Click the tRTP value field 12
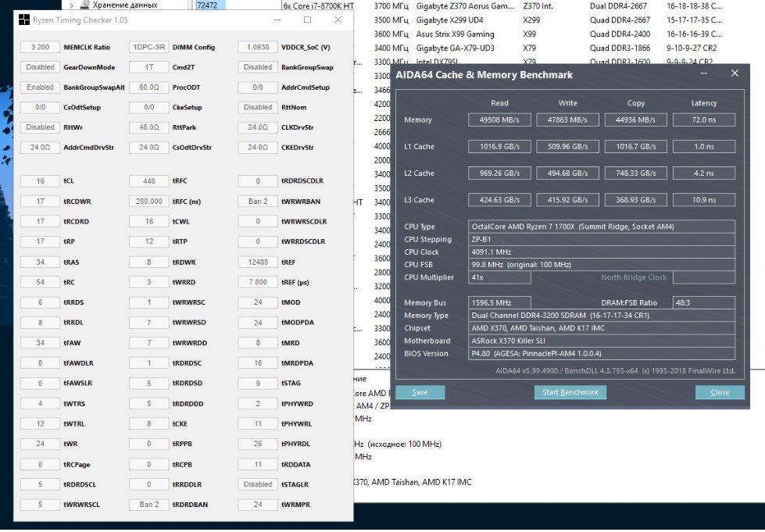765x532 pixels. click(x=148, y=241)
